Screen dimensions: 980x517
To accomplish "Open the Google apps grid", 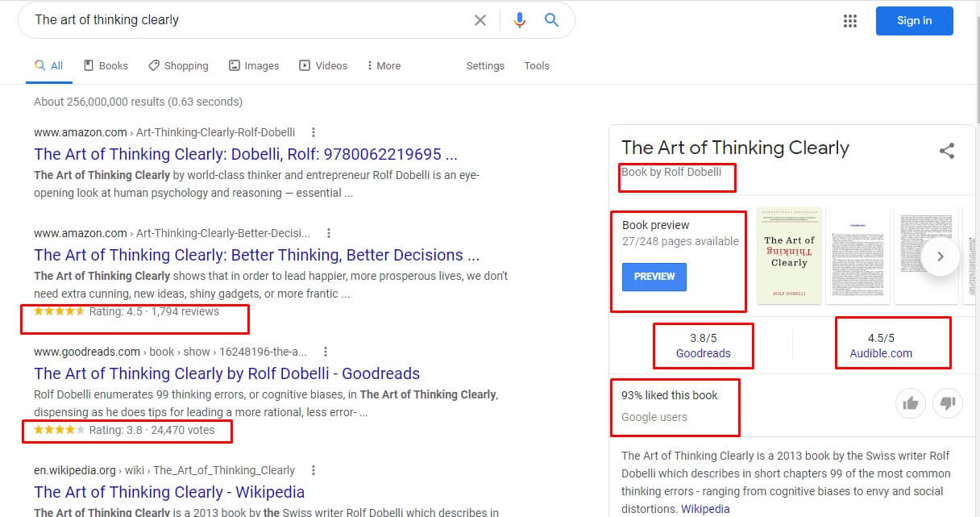I will [849, 21].
